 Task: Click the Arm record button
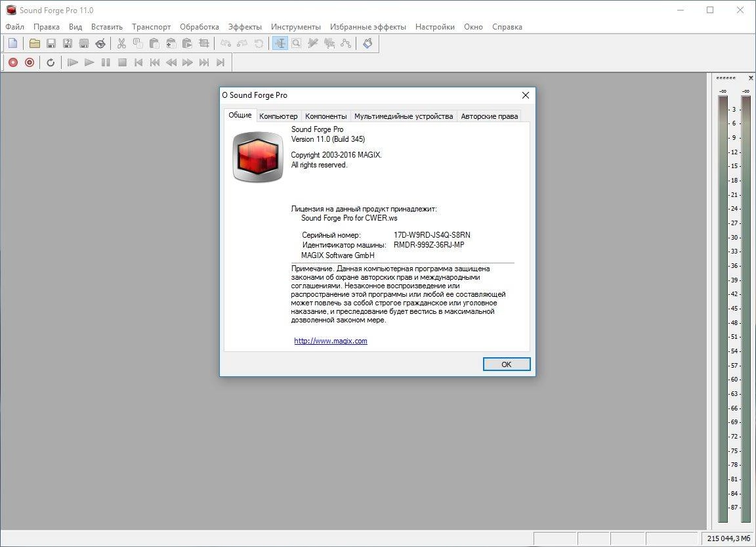[x=30, y=62]
